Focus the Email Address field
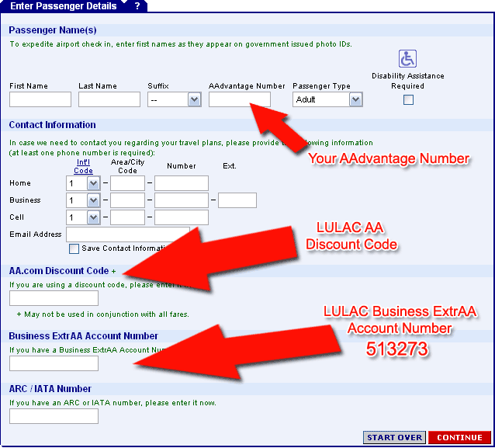The height and width of the screenshot is (448, 495). tap(128, 234)
